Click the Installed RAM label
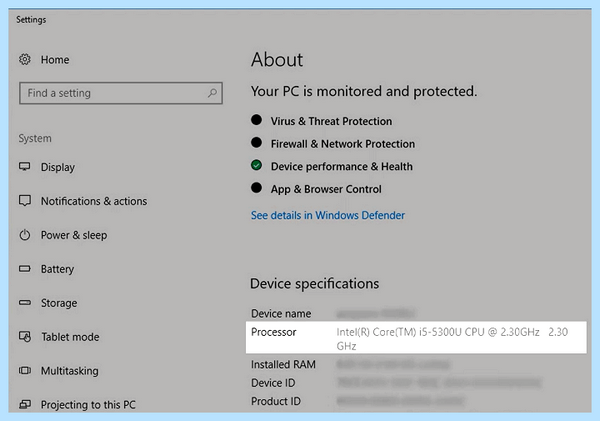 point(283,364)
